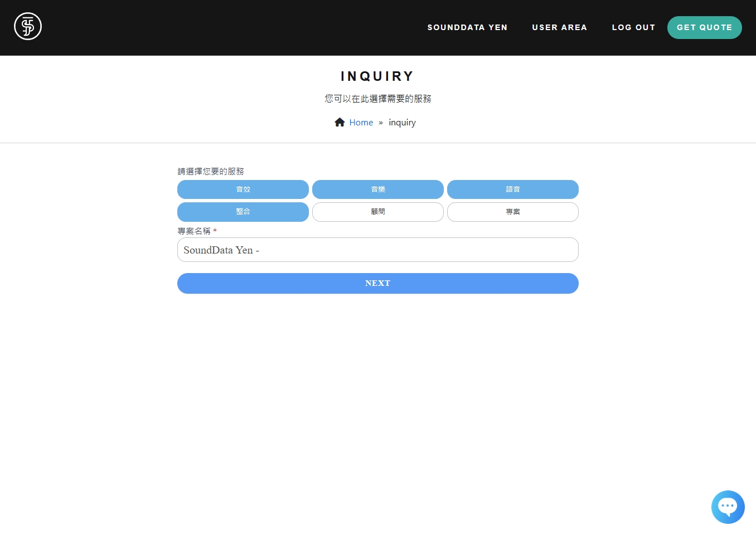
Task: Select the 專案 service option
Action: coord(512,212)
